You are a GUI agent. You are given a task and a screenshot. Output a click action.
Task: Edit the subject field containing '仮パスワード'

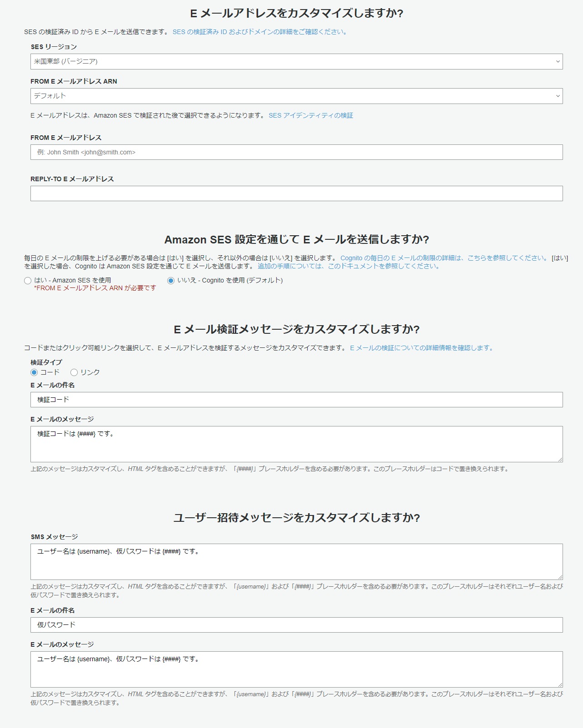pos(296,625)
